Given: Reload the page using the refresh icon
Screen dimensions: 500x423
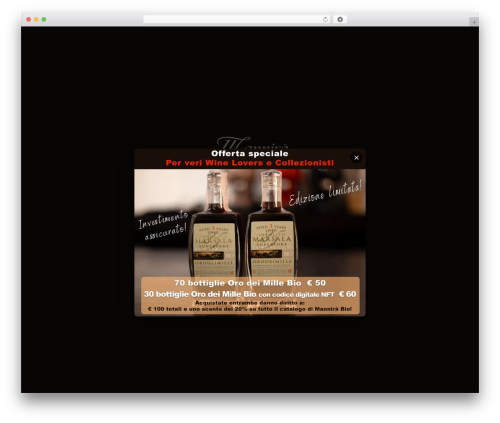Looking at the screenshot, I should pyautogui.click(x=325, y=19).
